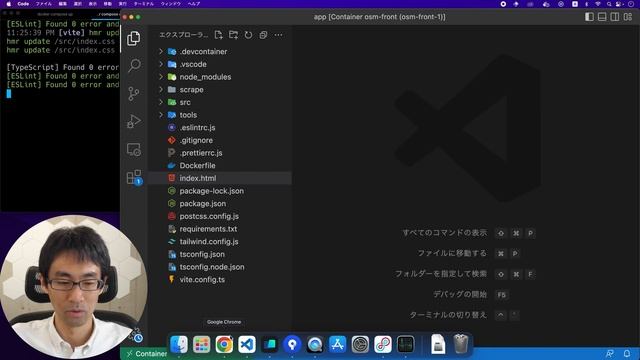Open Remote Explorer view
This screenshot has height=360, width=640.
click(x=134, y=149)
